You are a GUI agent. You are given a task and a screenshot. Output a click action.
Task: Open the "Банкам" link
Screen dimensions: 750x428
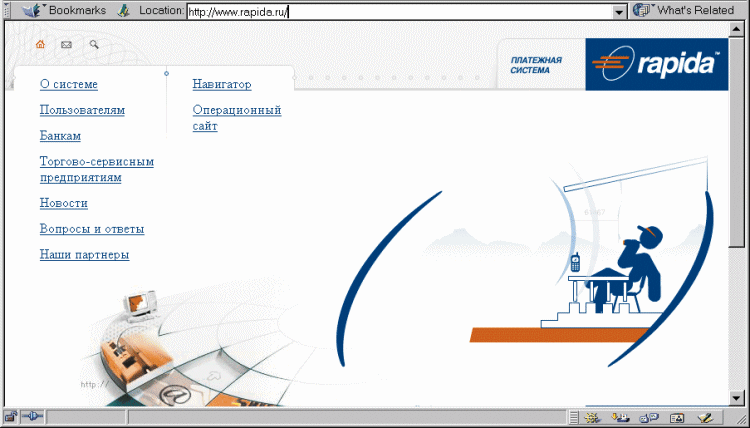[60, 136]
